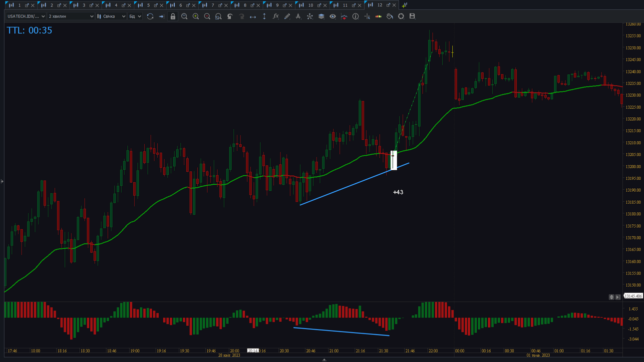Click the red-yellow-green bars icon
Viewport: 644px width, 362px height.
pos(378,16)
